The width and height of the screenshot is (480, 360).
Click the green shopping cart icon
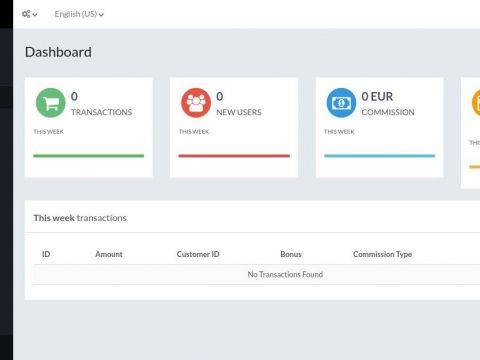[x=51, y=103]
